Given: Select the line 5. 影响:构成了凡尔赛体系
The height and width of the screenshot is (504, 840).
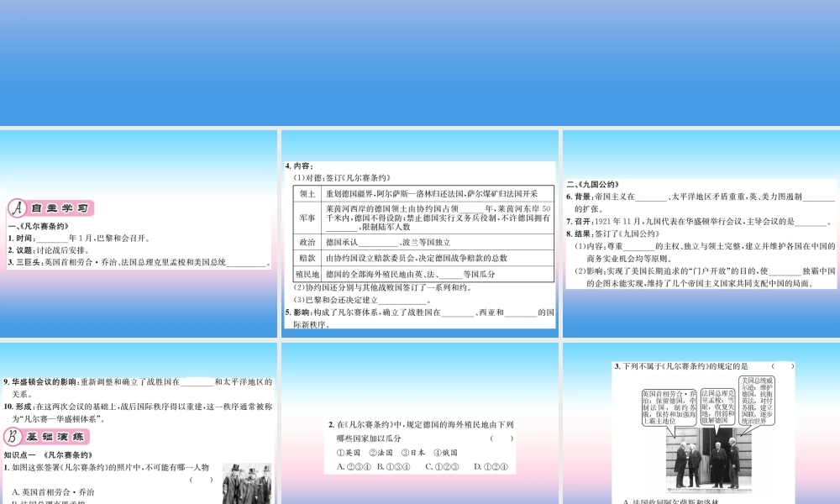Looking at the screenshot, I should tap(420, 318).
